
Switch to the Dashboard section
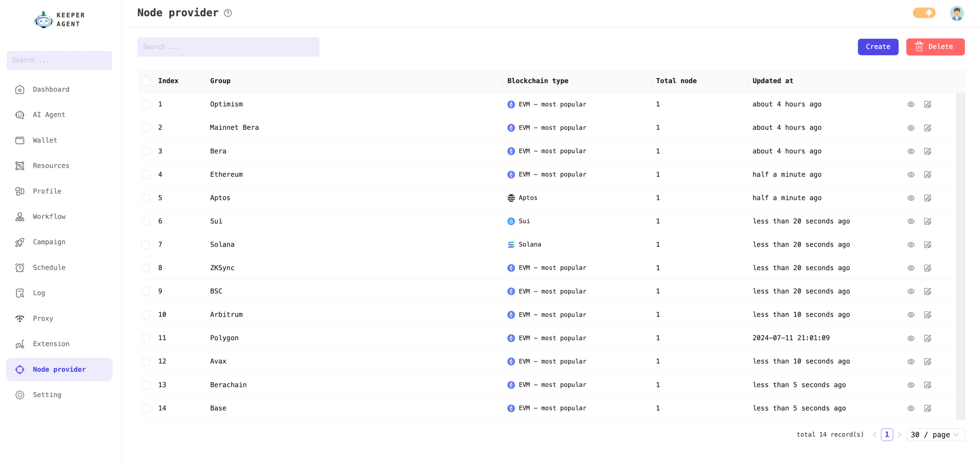pyautogui.click(x=51, y=89)
